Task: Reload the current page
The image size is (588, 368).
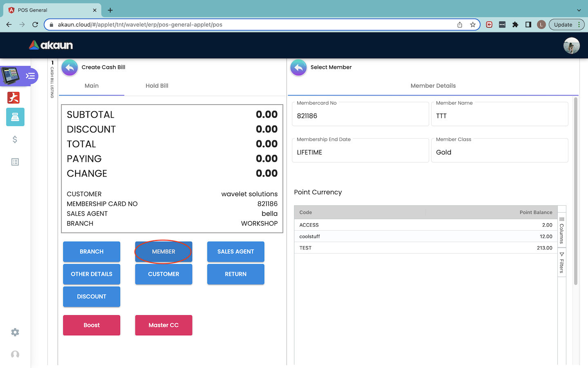Action: [x=35, y=25]
